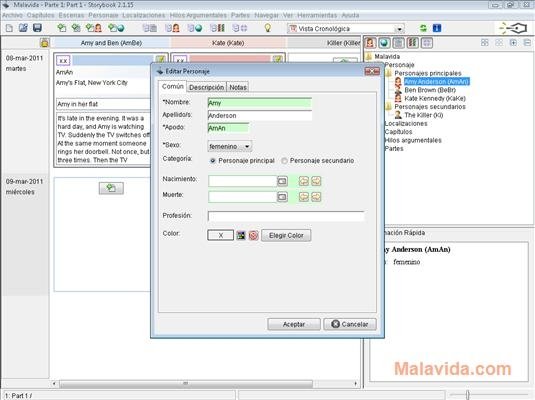Image resolution: width=535 pixels, height=400 pixels.
Task: Add scene button on 09-mar-2011 row
Action: [111, 188]
